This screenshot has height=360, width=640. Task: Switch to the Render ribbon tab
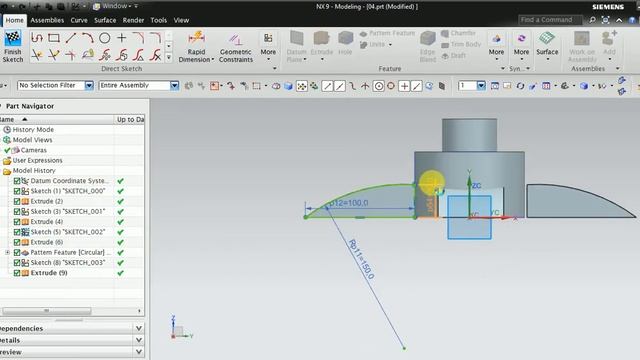pyautogui.click(x=133, y=20)
